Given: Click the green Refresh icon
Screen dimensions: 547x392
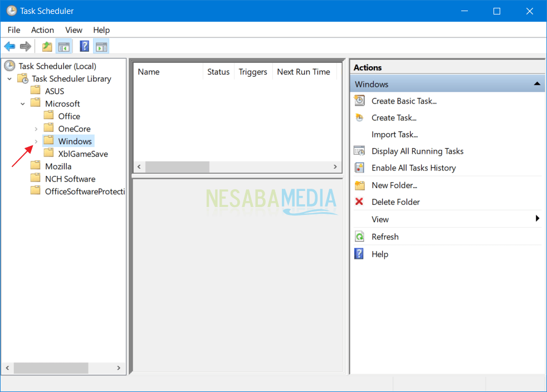Looking at the screenshot, I should (x=359, y=237).
